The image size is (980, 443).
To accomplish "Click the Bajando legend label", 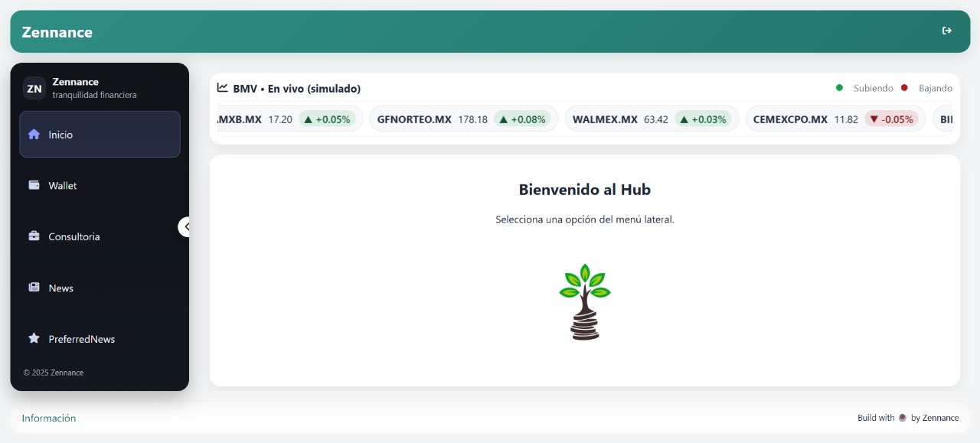I will (936, 88).
